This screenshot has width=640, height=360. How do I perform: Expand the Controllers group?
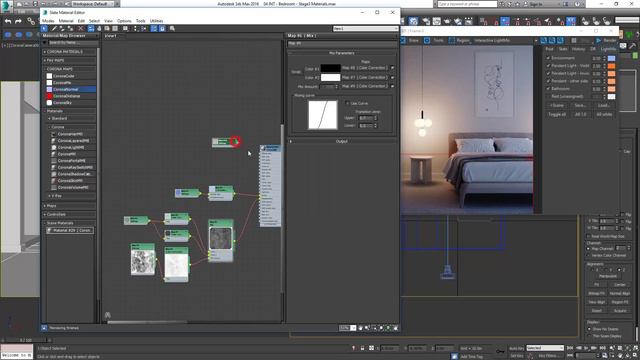[x=70, y=214]
